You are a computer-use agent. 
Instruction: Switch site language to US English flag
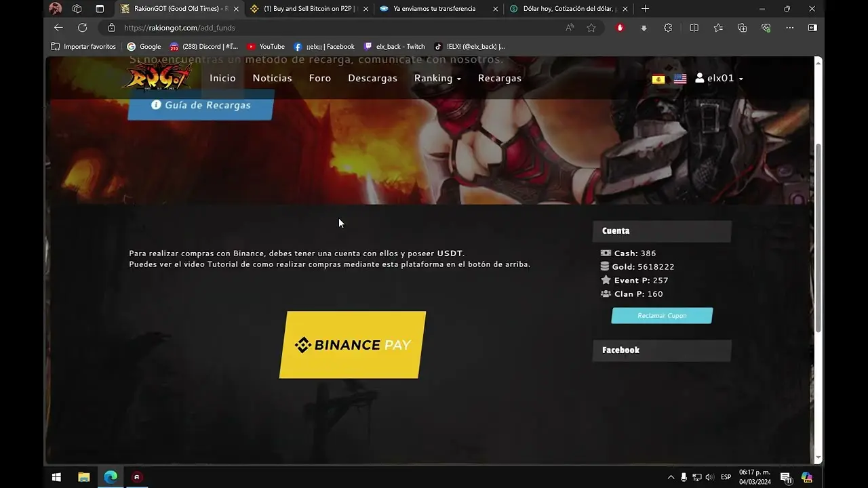click(x=680, y=79)
